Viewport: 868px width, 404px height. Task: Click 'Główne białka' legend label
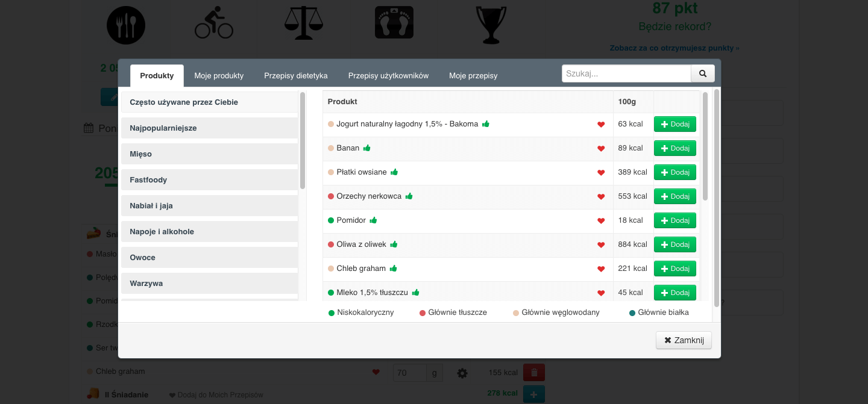(663, 312)
